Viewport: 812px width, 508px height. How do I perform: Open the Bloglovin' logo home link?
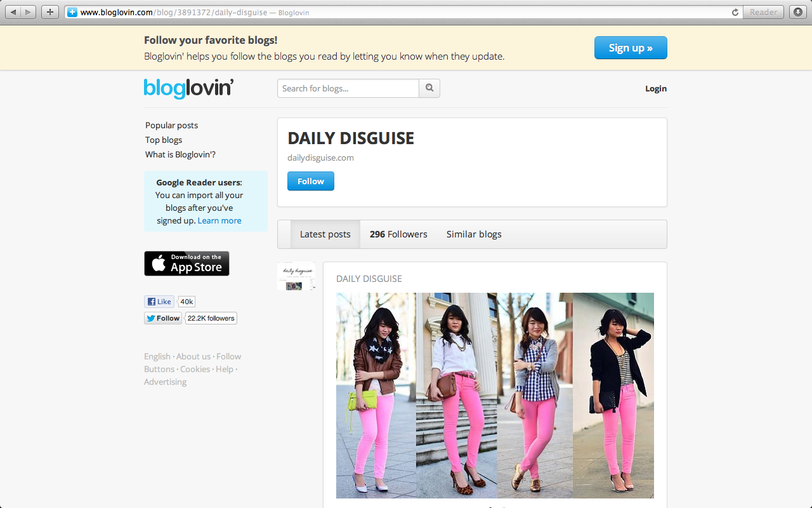click(x=189, y=88)
